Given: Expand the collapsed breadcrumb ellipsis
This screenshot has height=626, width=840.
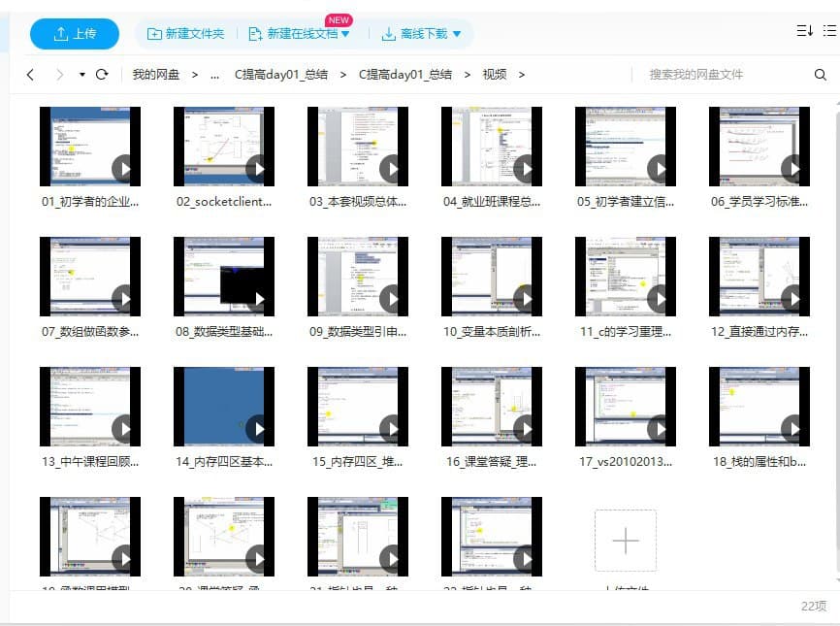Looking at the screenshot, I should pos(214,74).
